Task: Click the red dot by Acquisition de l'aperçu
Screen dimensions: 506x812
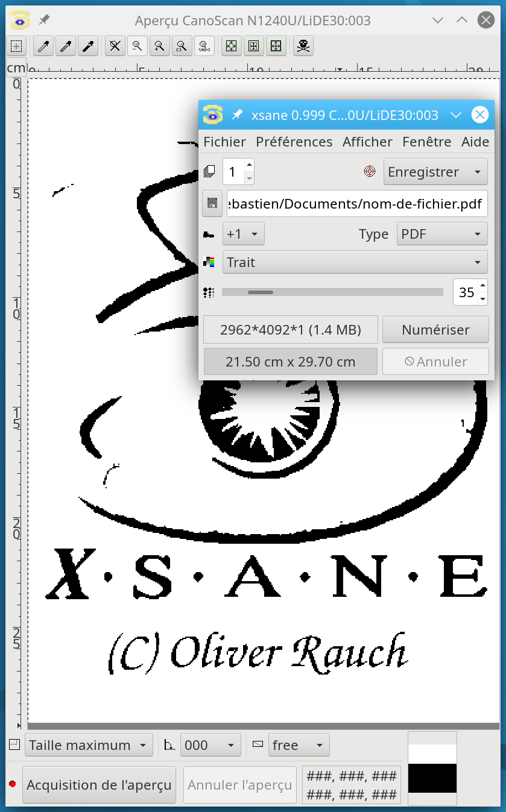Action: pos(13,784)
